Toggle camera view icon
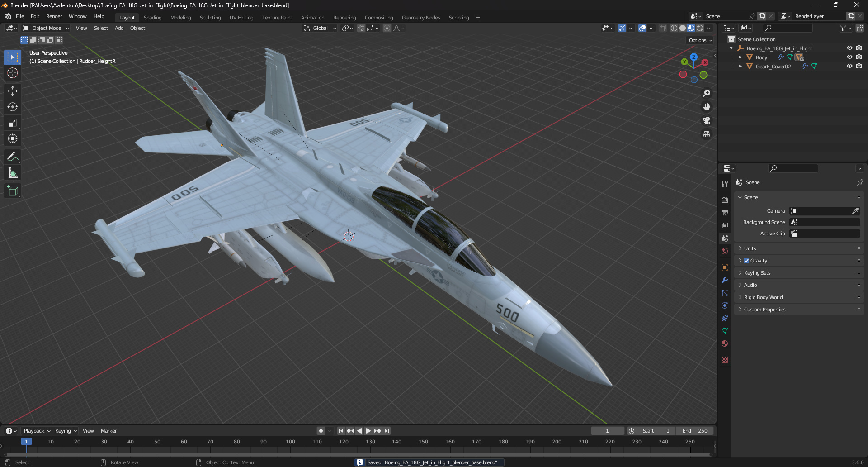This screenshot has height=467, width=868. 707,120
